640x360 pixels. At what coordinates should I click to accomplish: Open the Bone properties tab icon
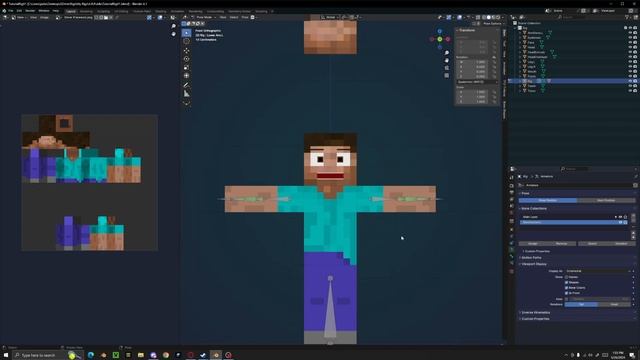(511, 256)
